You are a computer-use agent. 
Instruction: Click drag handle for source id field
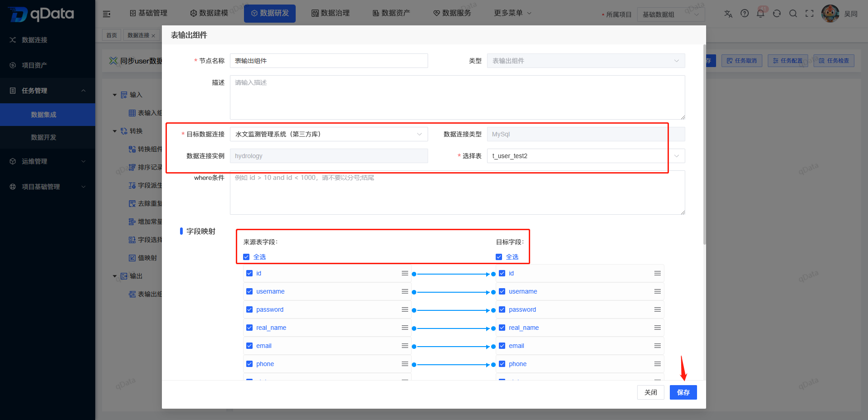point(405,273)
